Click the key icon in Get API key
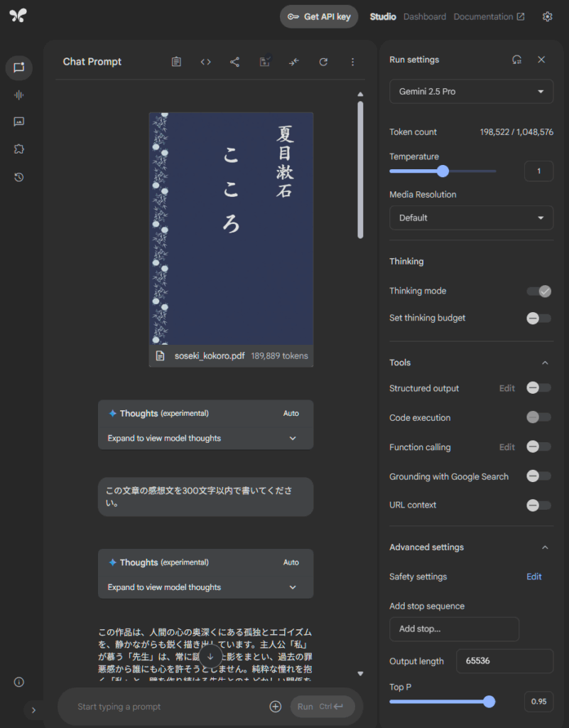569x728 pixels. (293, 17)
